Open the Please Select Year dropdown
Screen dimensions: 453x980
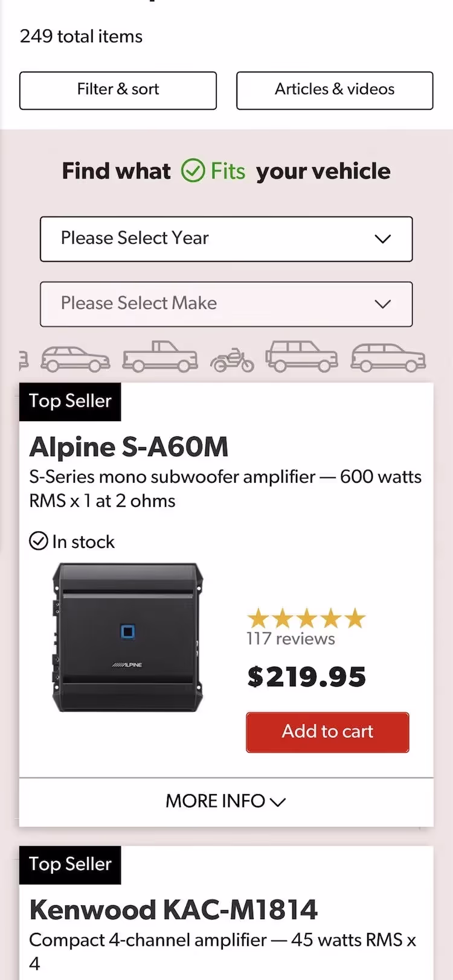[226, 239]
